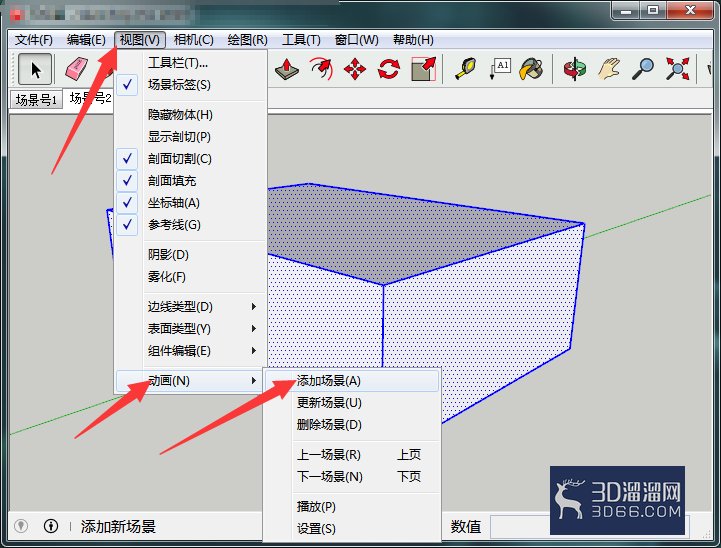
Task: Click the credits info status icon
Action: (x=51, y=525)
